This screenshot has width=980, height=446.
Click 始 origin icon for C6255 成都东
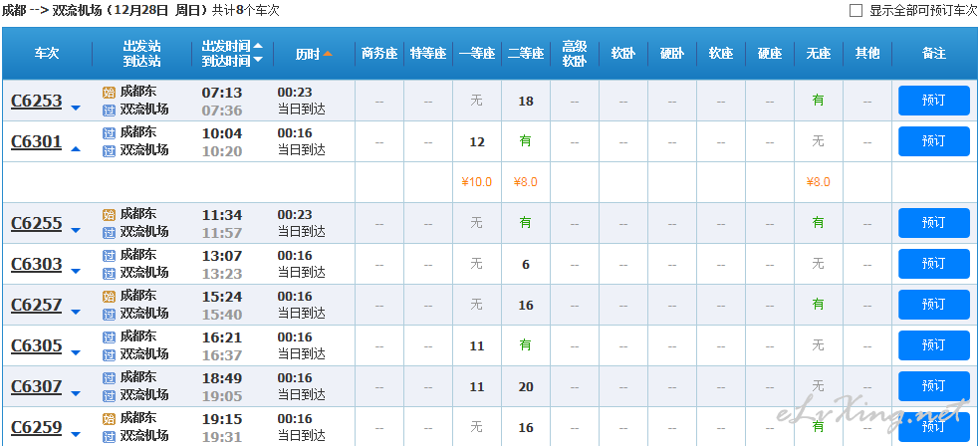pos(109,215)
